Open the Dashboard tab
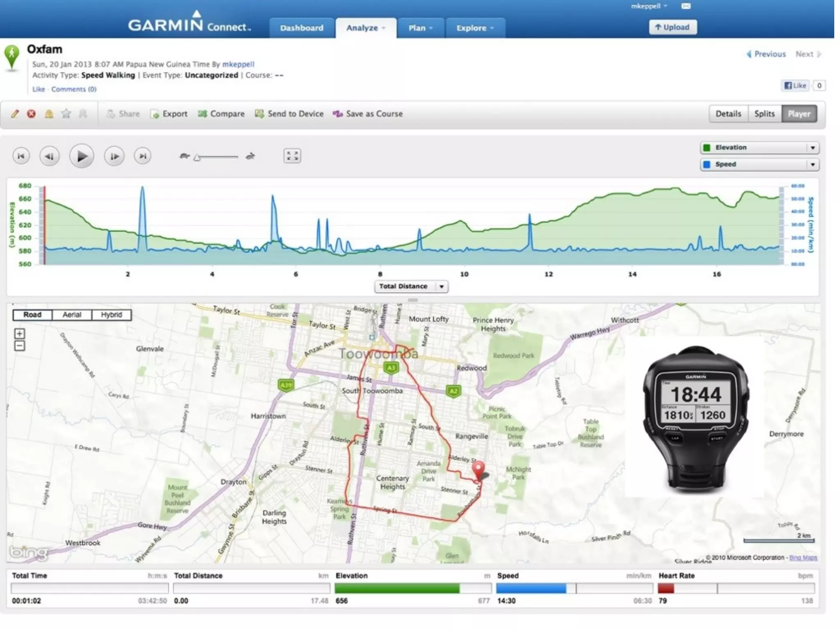The height and width of the screenshot is (630, 840). coord(301,28)
